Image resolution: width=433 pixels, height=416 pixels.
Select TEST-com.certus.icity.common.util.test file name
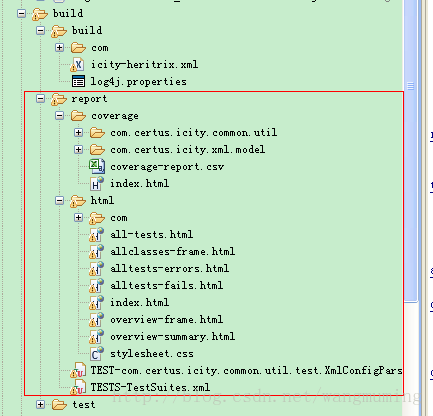tap(246, 370)
